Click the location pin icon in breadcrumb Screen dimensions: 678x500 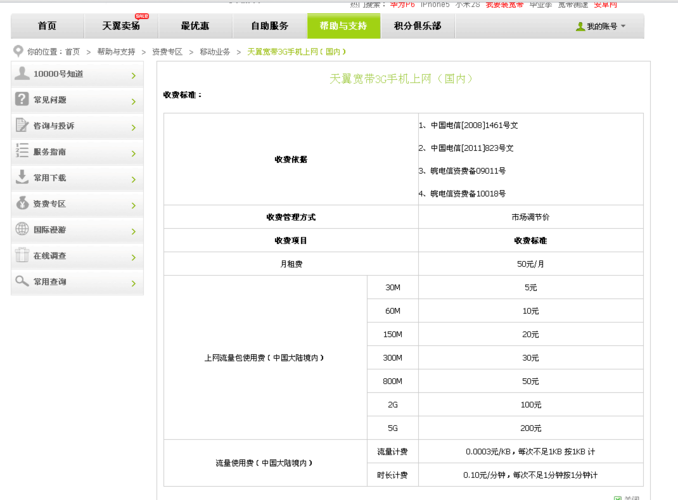tap(18, 51)
